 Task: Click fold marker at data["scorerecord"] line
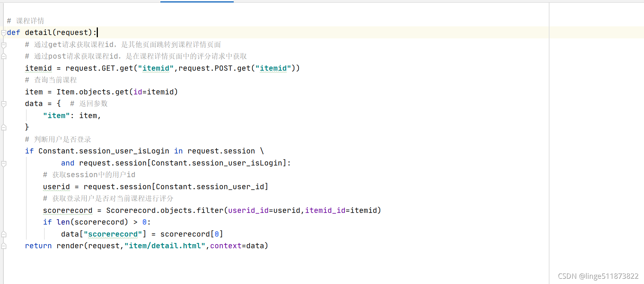(4, 234)
